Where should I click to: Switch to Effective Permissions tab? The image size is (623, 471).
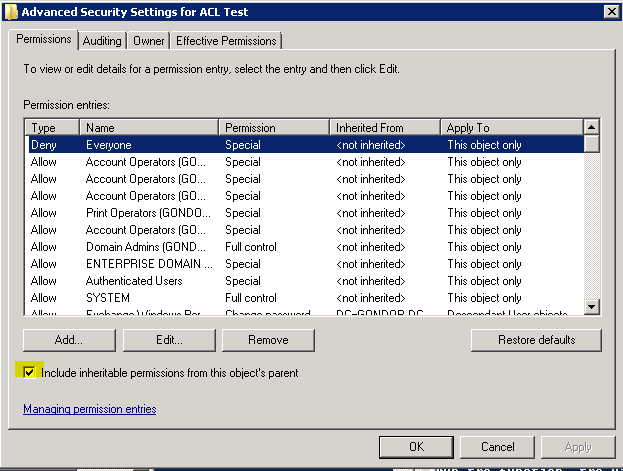click(227, 41)
